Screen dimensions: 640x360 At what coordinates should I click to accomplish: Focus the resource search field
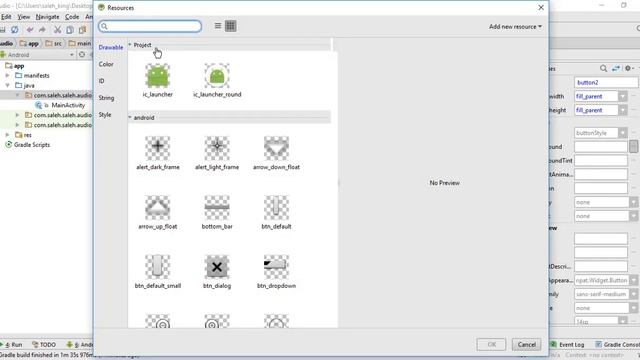click(x=150, y=27)
